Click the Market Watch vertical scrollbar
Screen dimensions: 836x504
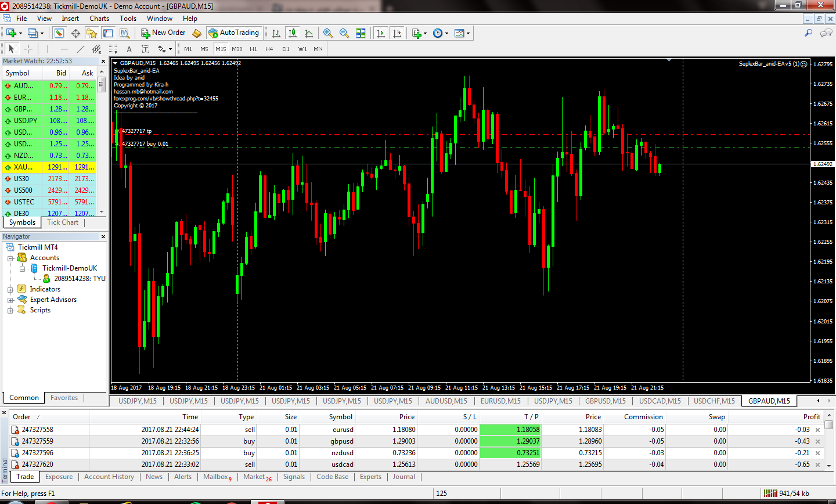pos(102,145)
